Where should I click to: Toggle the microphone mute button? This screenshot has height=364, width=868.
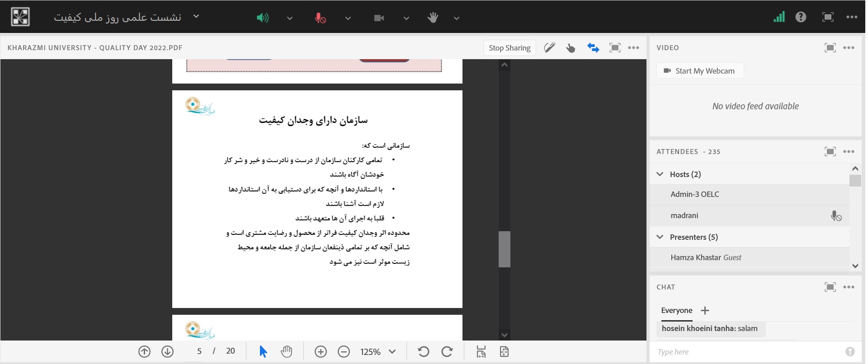[x=320, y=18]
